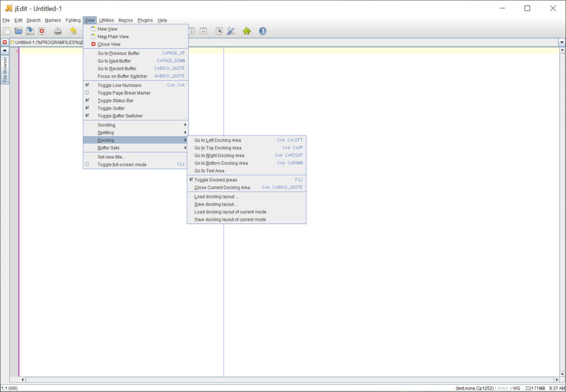Click the split vertically toolbar icon
566x392 pixels.
203,31
